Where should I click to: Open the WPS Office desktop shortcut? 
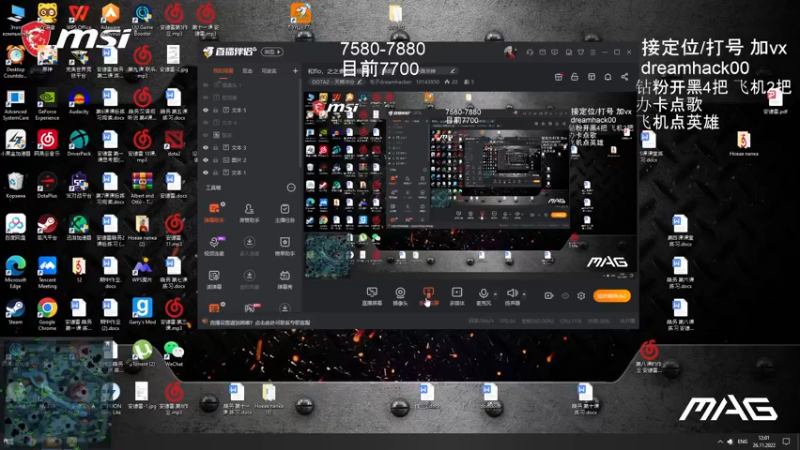(x=79, y=17)
